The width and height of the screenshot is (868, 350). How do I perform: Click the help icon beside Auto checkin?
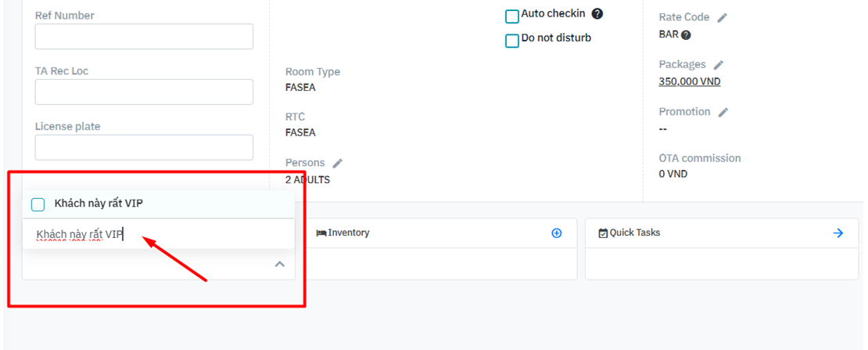(597, 13)
